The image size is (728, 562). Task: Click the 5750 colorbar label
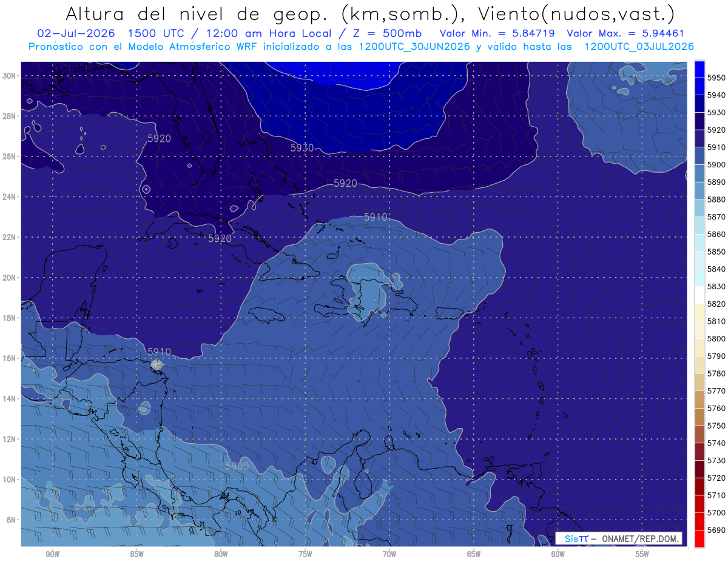tap(716, 426)
